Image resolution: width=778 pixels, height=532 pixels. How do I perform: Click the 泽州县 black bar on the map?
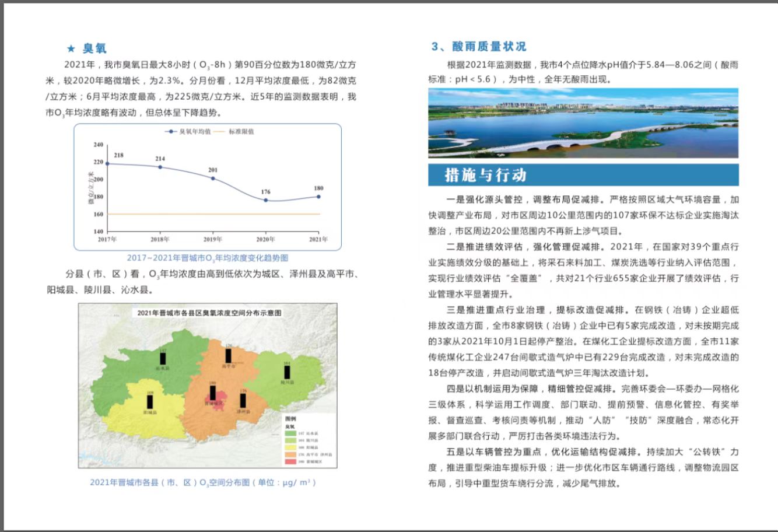coord(243,400)
